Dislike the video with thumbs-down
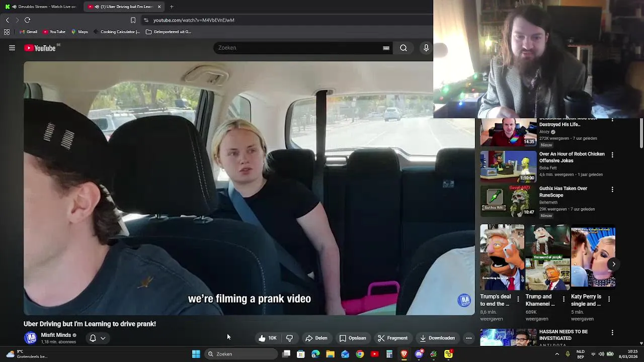The width and height of the screenshot is (644, 362). (x=289, y=338)
